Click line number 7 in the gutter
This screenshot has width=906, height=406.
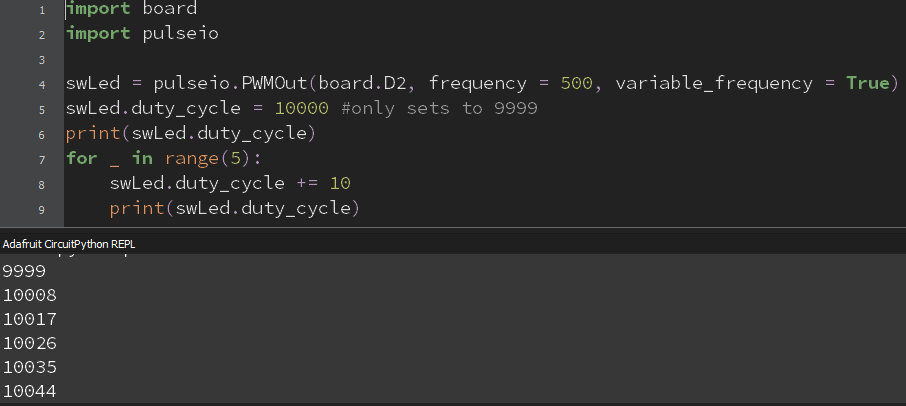42,160
